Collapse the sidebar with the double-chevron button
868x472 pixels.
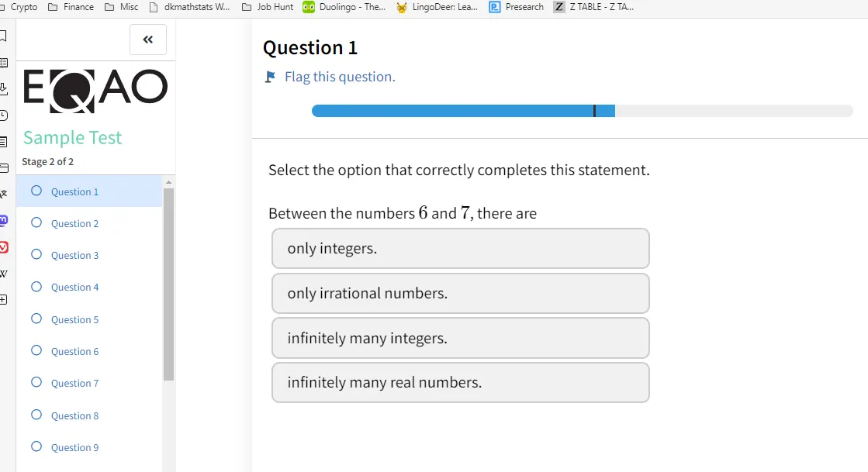coord(148,40)
